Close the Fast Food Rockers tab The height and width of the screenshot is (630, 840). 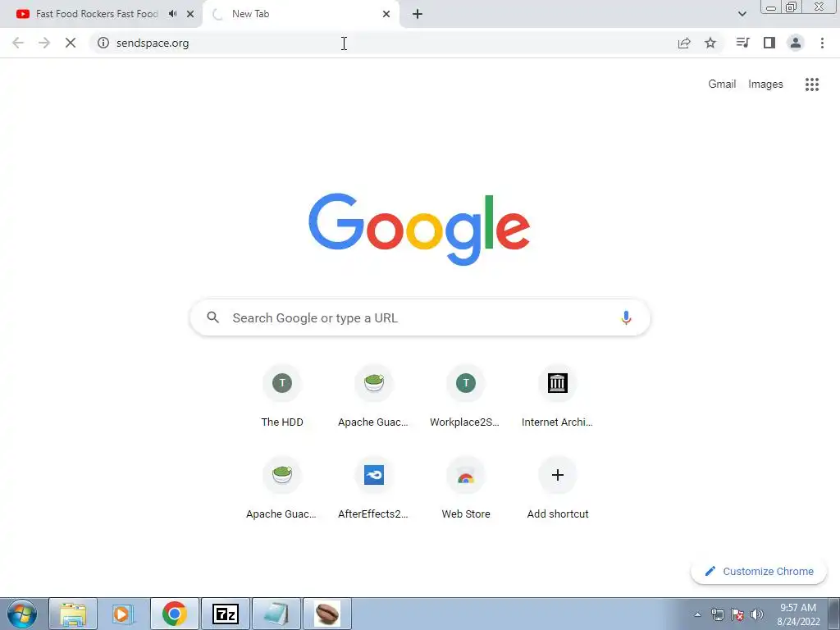[190, 14]
